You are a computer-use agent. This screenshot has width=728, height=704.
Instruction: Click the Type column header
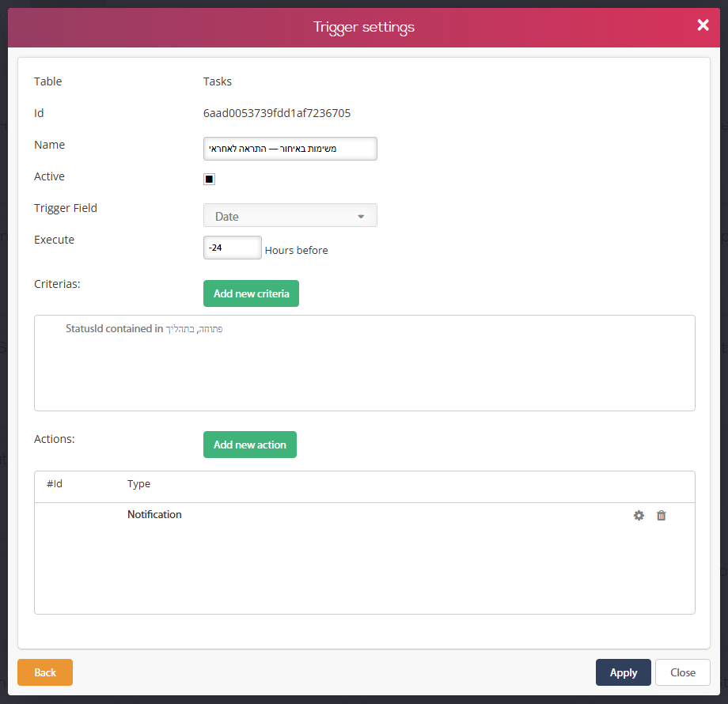coord(138,484)
